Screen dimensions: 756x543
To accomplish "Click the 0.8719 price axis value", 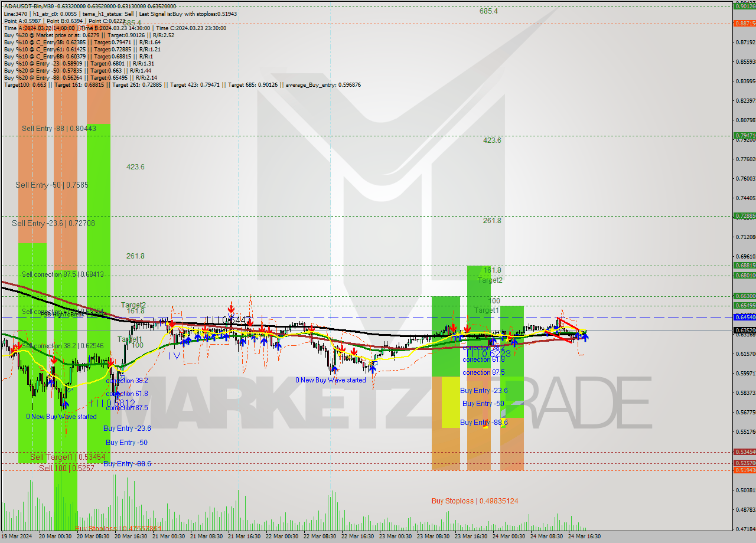I will 745,42.
